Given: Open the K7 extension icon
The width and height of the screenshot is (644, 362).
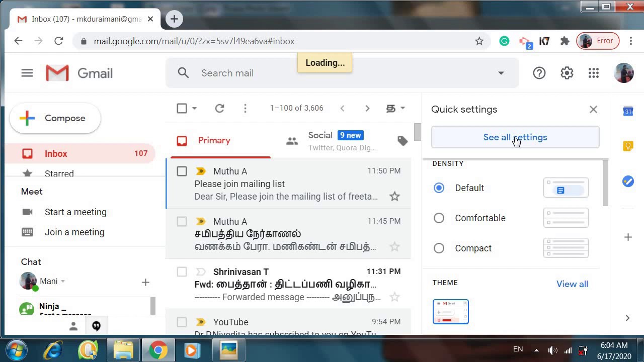Looking at the screenshot, I should point(544,41).
